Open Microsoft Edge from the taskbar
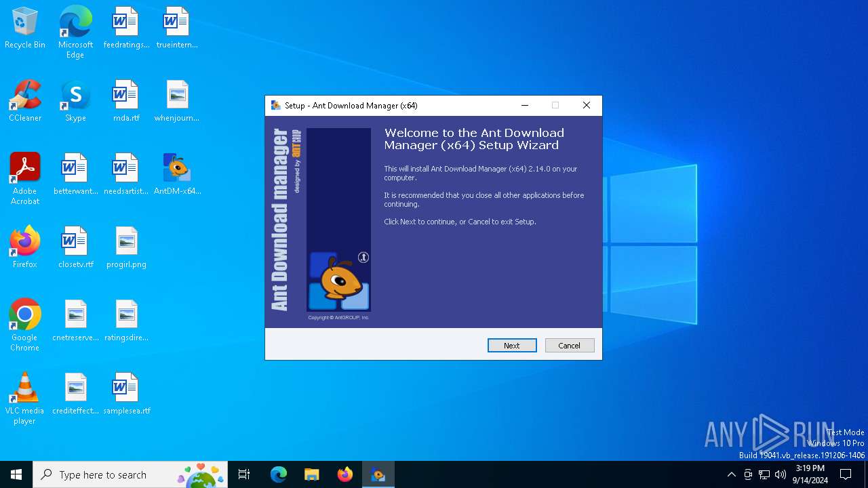The width and height of the screenshot is (868, 488). pyautogui.click(x=278, y=474)
